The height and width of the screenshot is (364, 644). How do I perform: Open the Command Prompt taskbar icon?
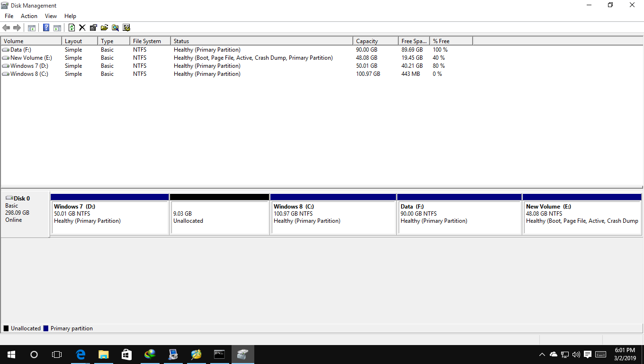[219, 355]
